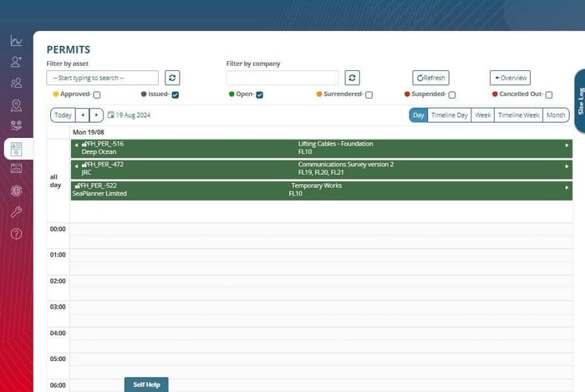
Task: Uncheck the Issued status checkbox
Action: click(x=175, y=94)
